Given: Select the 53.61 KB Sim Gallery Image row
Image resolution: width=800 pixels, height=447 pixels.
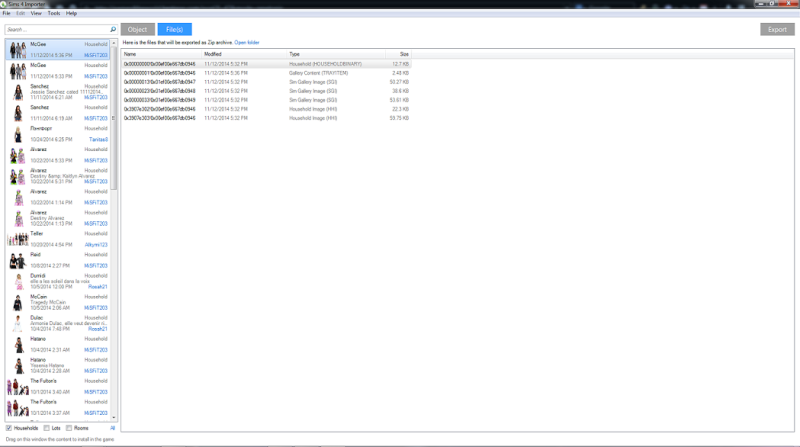Looking at the screenshot, I should point(266,100).
